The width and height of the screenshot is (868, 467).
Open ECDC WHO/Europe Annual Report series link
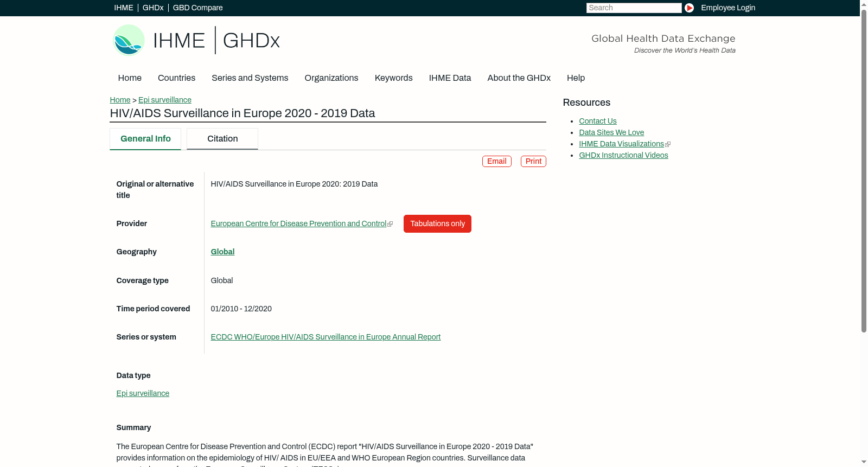tap(325, 337)
